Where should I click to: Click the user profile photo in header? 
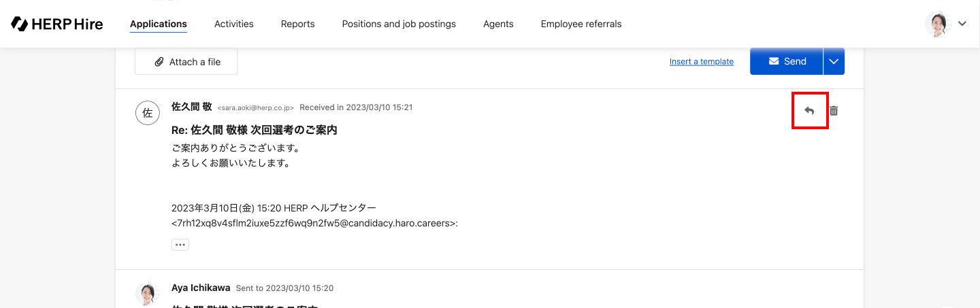pos(938,24)
